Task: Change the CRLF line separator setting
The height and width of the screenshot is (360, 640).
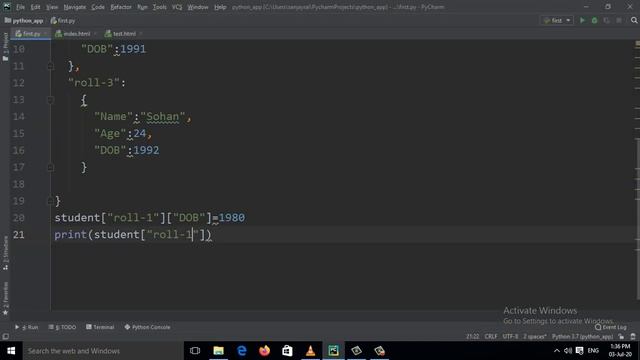Action: click(x=491, y=337)
